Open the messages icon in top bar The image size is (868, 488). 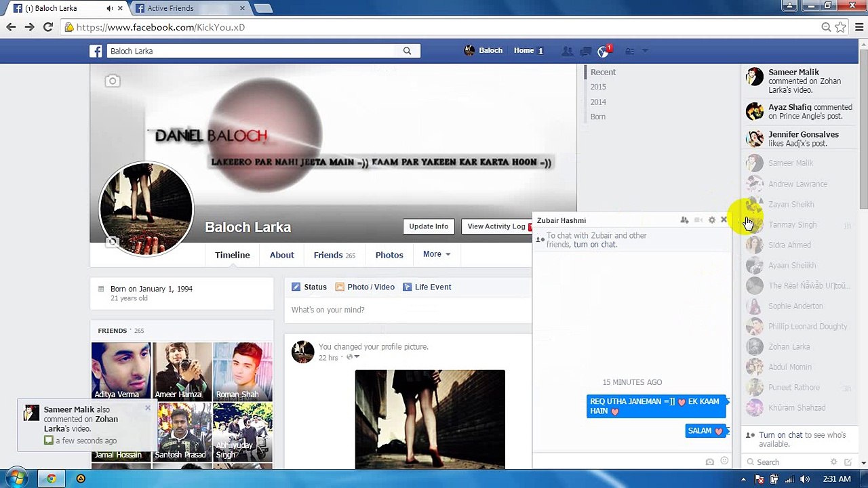point(585,51)
